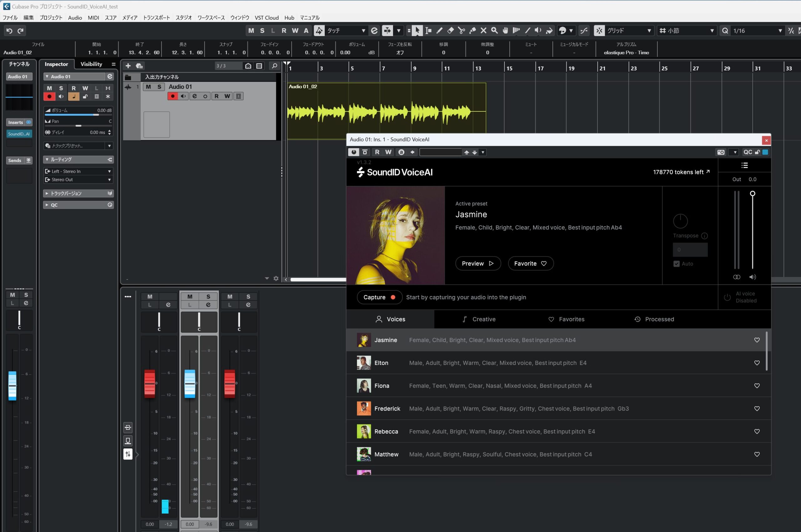This screenshot has width=801, height=532.
Task: Toggle Snap on in toolbar
Action: tap(599, 31)
